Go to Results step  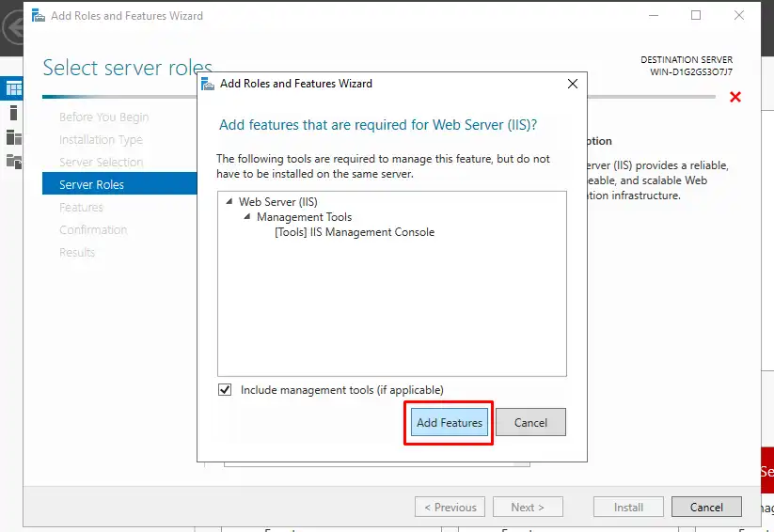77,252
